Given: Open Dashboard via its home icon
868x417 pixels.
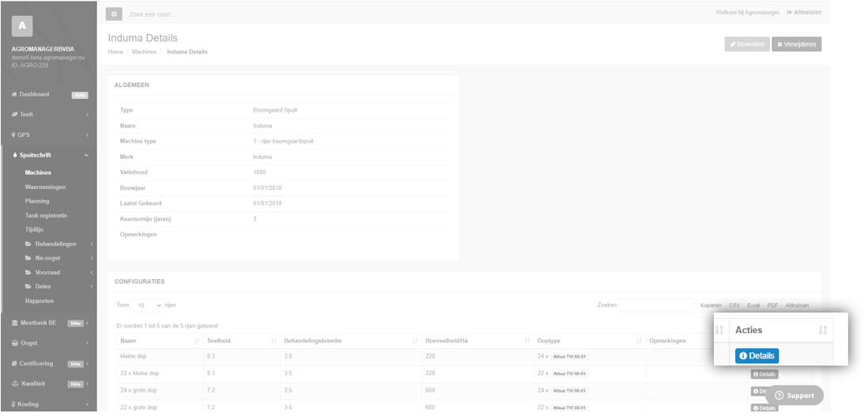Looking at the screenshot, I should pyautogui.click(x=14, y=95).
